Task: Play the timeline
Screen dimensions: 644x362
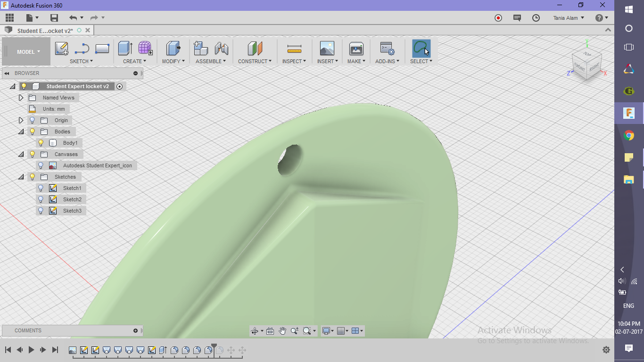Action: [x=32, y=350]
